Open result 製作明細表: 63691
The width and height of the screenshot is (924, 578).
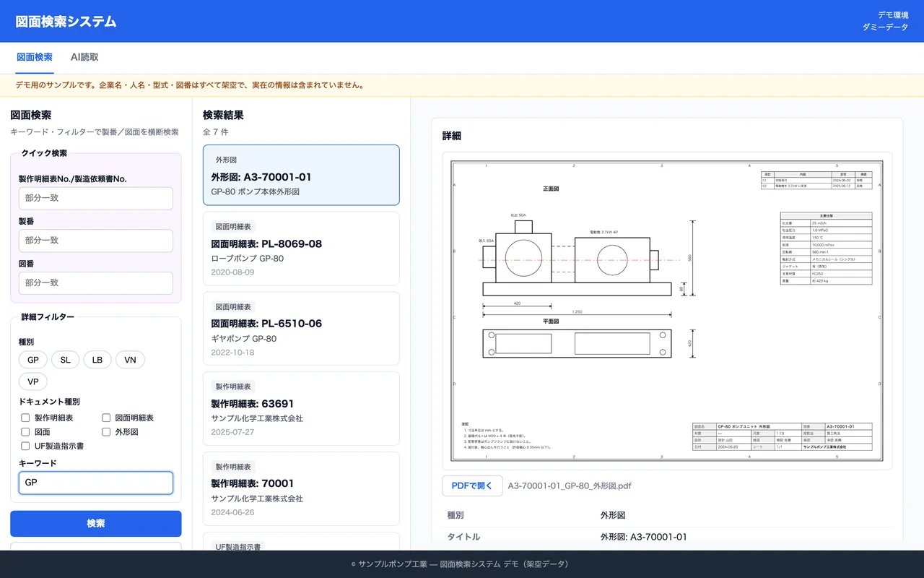(x=301, y=408)
